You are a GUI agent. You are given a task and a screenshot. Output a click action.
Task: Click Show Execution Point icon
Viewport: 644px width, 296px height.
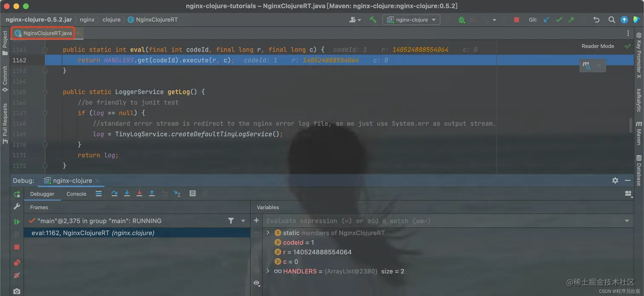coord(99,194)
